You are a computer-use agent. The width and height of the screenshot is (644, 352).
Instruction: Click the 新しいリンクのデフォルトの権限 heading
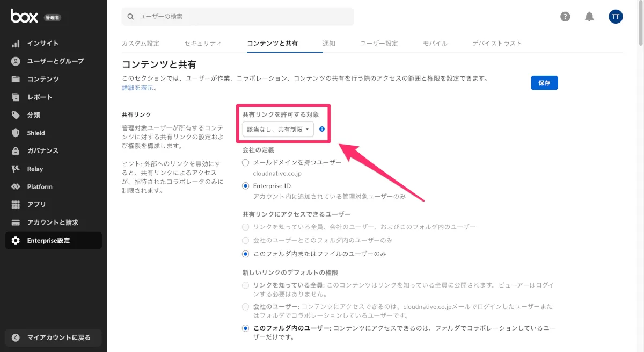pyautogui.click(x=290, y=272)
